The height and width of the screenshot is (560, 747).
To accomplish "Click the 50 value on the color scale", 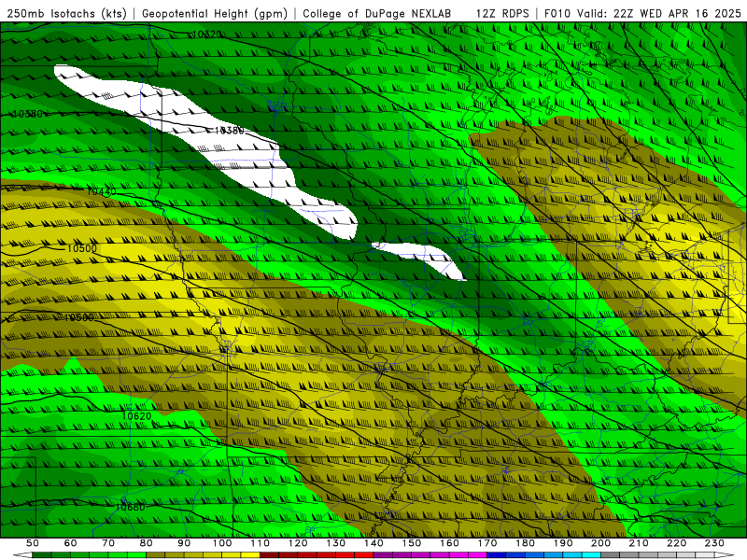I will [x=33, y=543].
